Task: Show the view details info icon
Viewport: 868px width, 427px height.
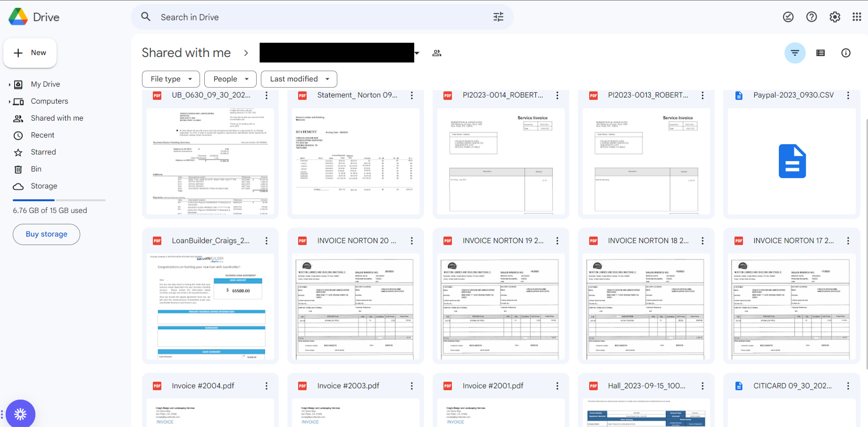Action: tap(846, 53)
